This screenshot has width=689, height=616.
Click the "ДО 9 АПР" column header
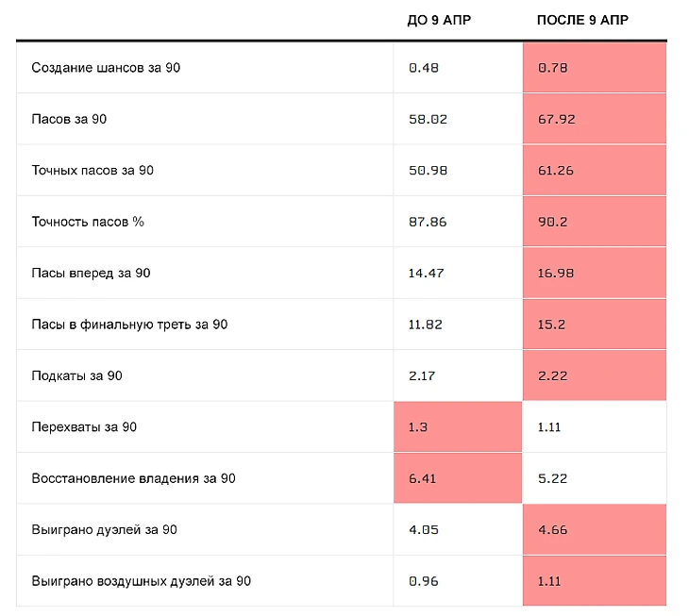pos(439,21)
